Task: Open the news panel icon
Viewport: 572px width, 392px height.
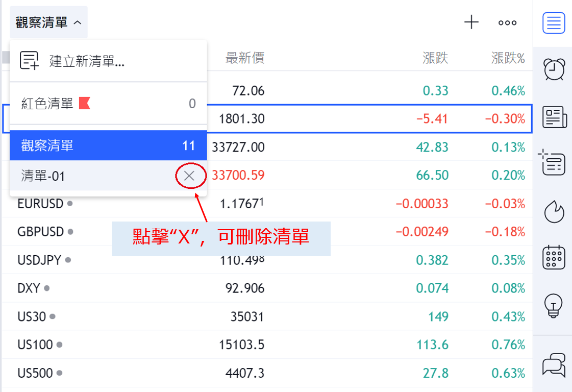Action: coord(554,117)
